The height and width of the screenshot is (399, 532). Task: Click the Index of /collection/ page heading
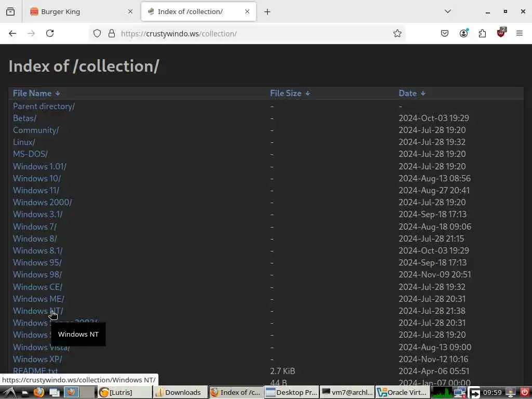84,66
